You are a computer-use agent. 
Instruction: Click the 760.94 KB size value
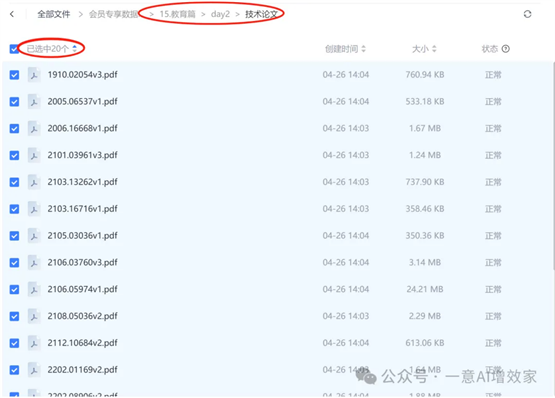[x=425, y=75]
